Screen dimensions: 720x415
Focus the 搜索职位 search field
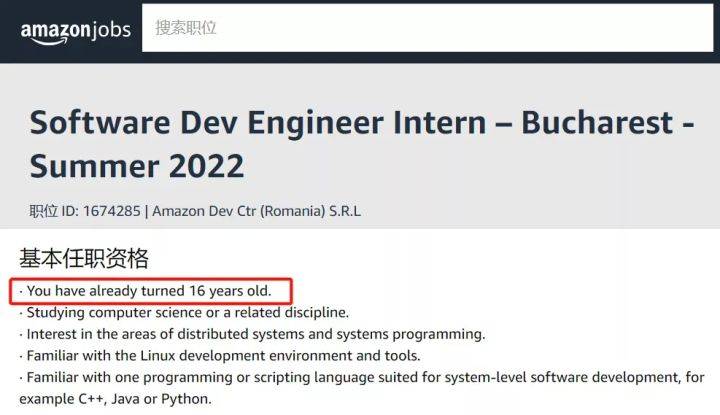click(428, 28)
